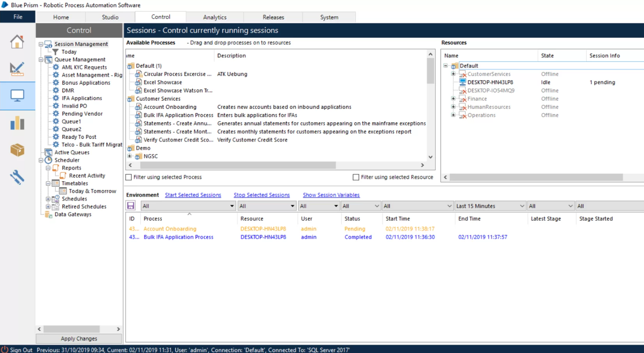Collapse the Scheduler tree node
This screenshot has height=353, width=644.
41,160
